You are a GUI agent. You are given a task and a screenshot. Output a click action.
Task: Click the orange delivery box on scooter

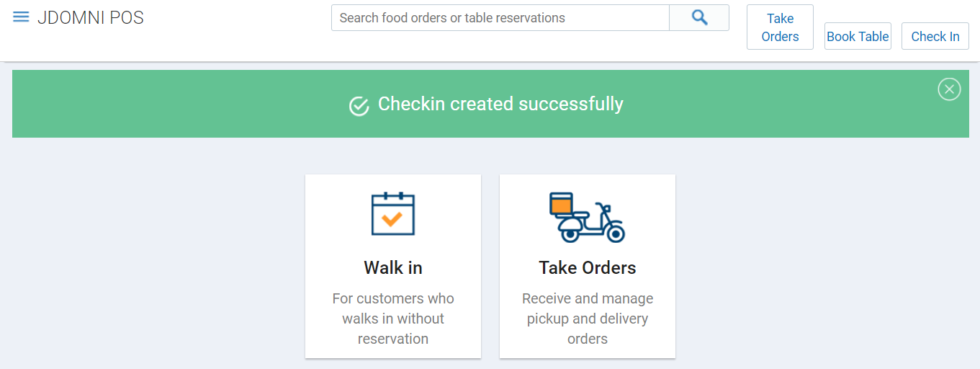tap(561, 206)
